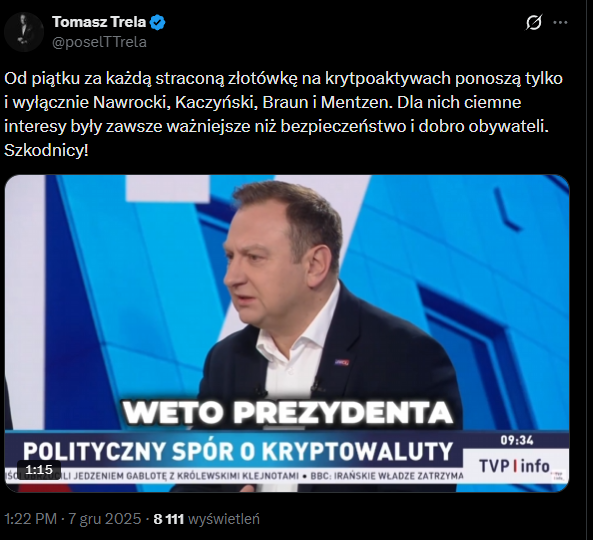Click the Tomasz Trela display name

pos(99,22)
